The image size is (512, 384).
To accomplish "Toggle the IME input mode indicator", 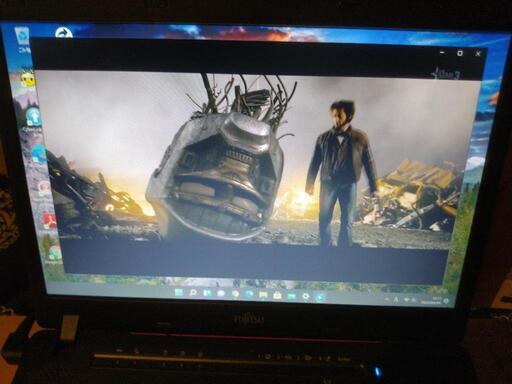I will coord(396,300).
